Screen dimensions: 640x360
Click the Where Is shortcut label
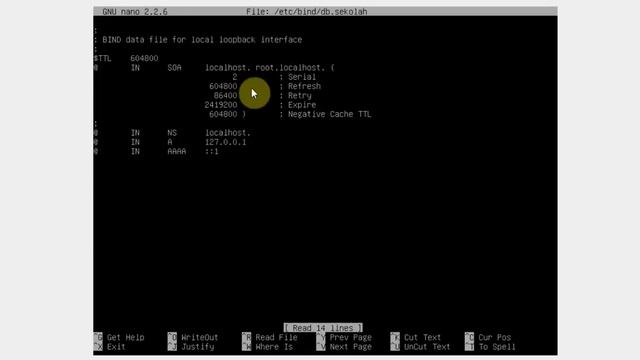point(274,347)
